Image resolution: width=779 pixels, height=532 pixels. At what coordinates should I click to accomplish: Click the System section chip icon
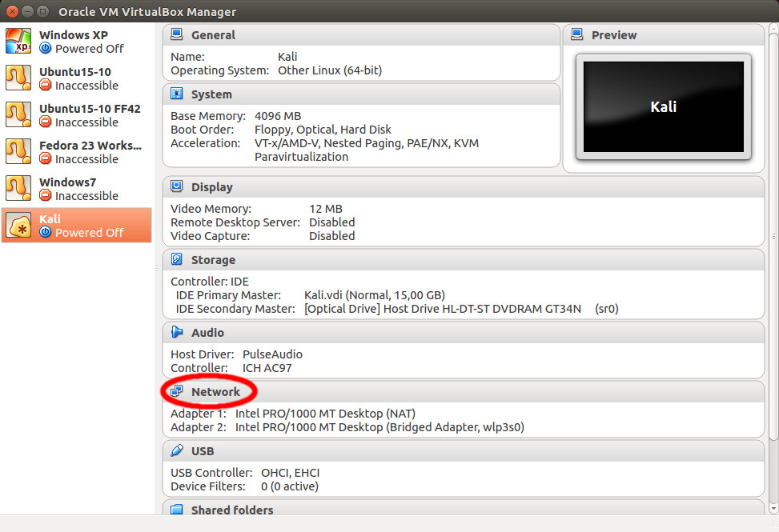(x=176, y=94)
